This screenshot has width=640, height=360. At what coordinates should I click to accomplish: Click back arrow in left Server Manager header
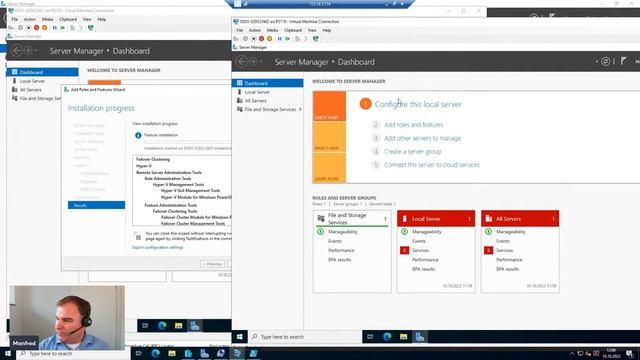pos(17,51)
